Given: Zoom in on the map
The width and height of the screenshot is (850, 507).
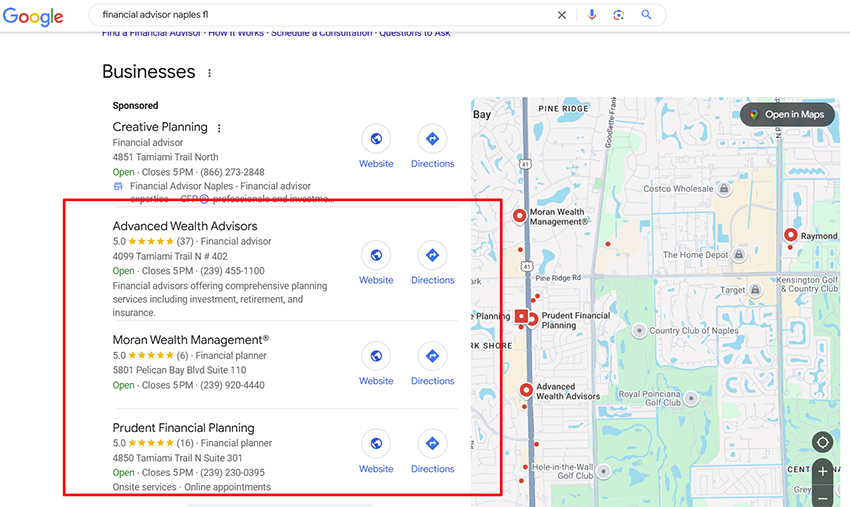Looking at the screenshot, I should 822,471.
